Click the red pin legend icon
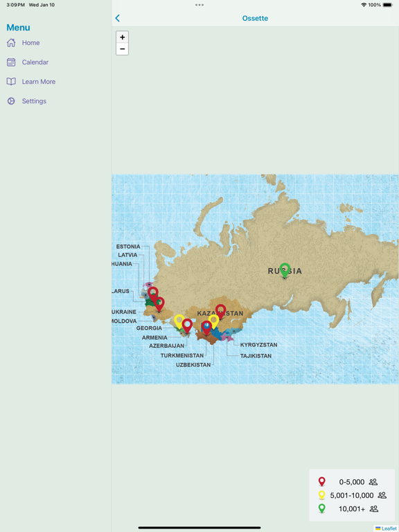The width and height of the screenshot is (399, 532). [x=321, y=482]
